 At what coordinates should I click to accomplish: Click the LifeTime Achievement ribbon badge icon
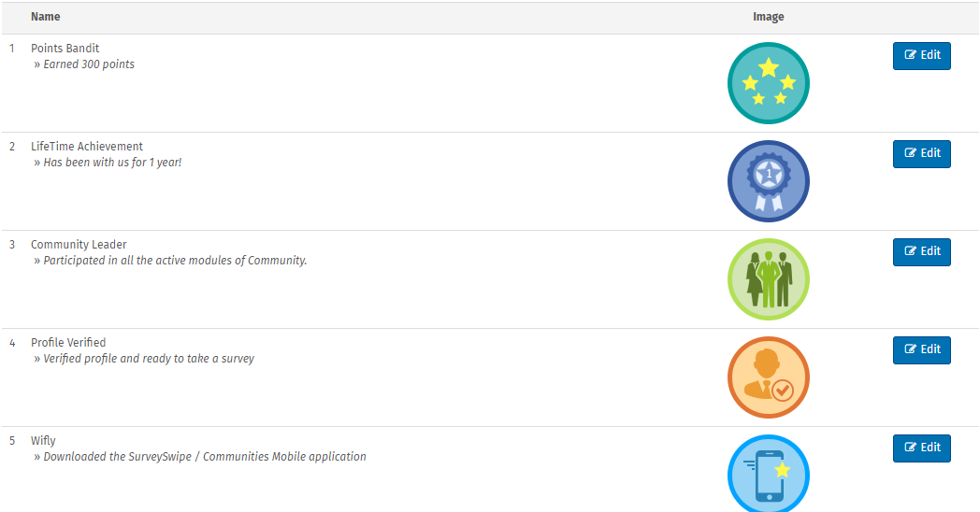pyautogui.click(x=768, y=181)
